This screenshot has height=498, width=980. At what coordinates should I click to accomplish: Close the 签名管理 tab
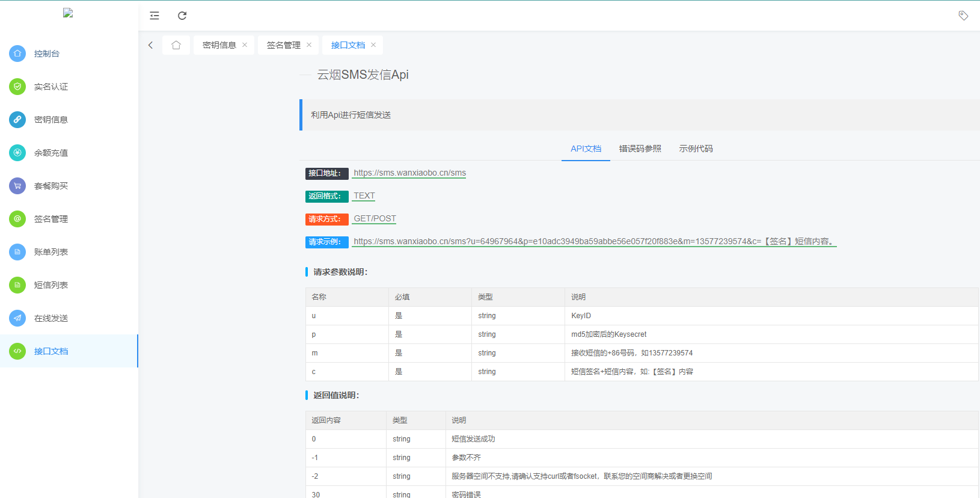(x=309, y=45)
